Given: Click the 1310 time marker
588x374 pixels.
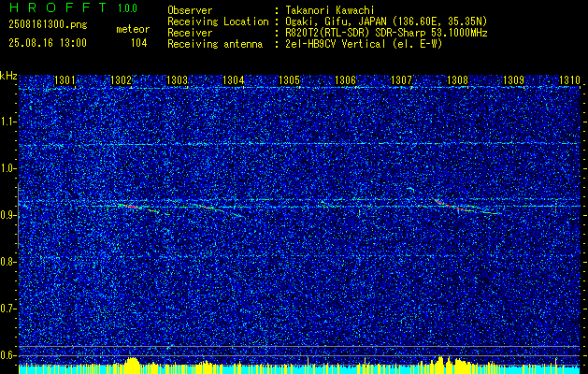Looking at the screenshot, I should (x=569, y=80).
